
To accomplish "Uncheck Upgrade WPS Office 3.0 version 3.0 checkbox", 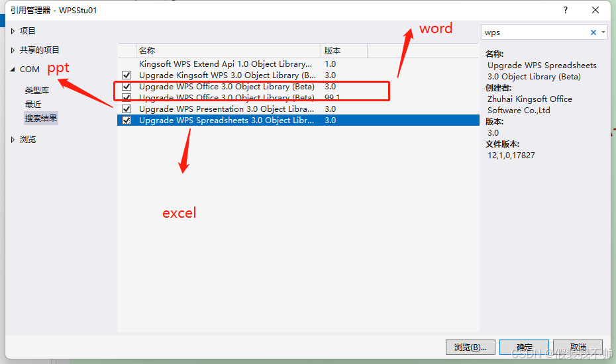I will tap(127, 87).
